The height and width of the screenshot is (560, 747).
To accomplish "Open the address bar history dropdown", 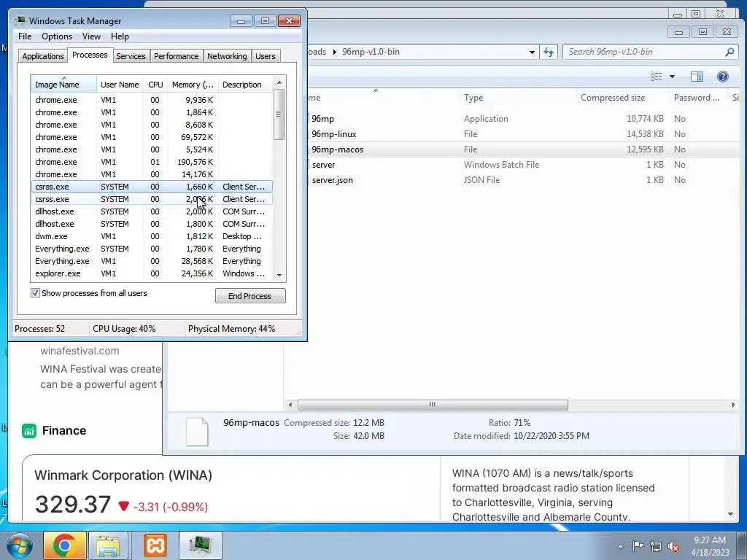I will (x=532, y=52).
